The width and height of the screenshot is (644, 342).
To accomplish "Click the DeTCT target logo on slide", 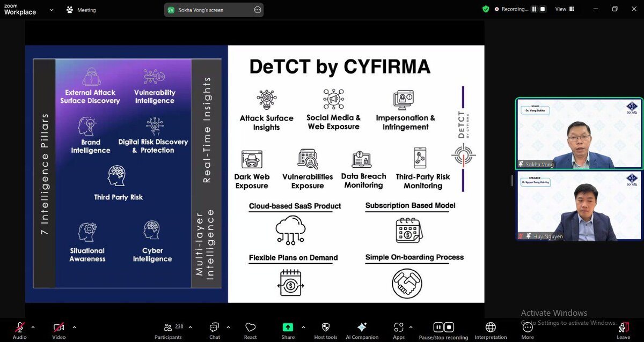I will tap(463, 155).
